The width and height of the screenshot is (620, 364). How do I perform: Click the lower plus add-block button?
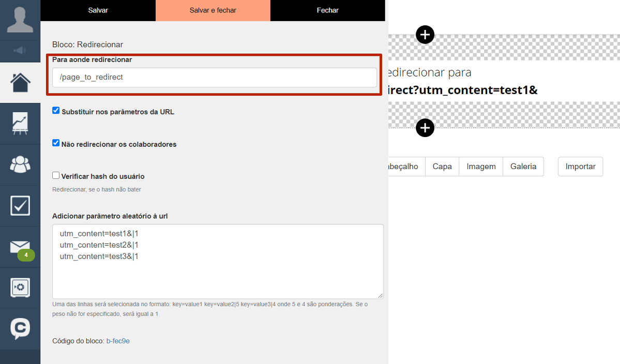tap(425, 127)
